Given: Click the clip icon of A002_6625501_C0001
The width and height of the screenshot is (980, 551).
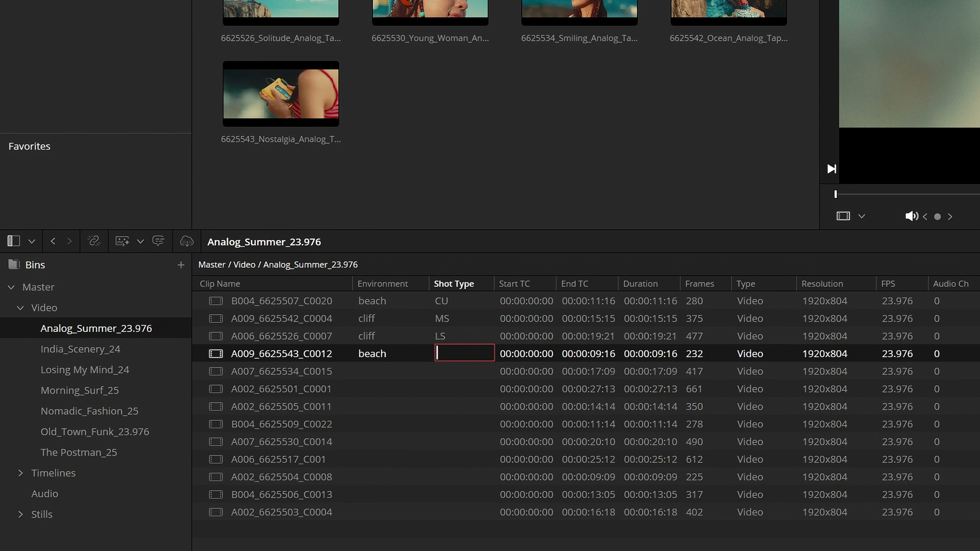Looking at the screenshot, I should (x=216, y=389).
